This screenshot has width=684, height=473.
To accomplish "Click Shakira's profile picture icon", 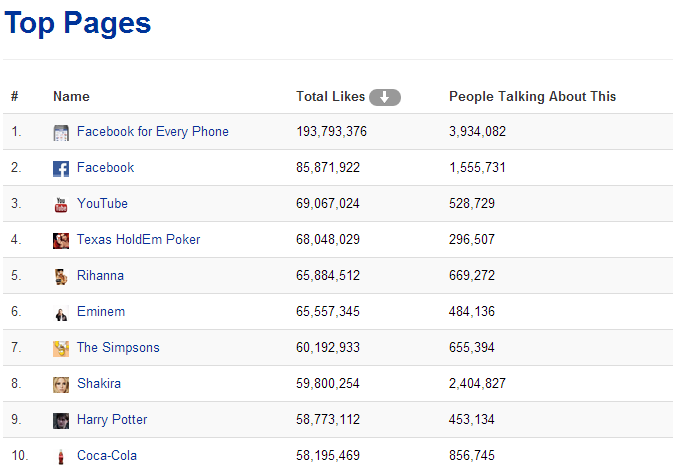I will tap(61, 384).
